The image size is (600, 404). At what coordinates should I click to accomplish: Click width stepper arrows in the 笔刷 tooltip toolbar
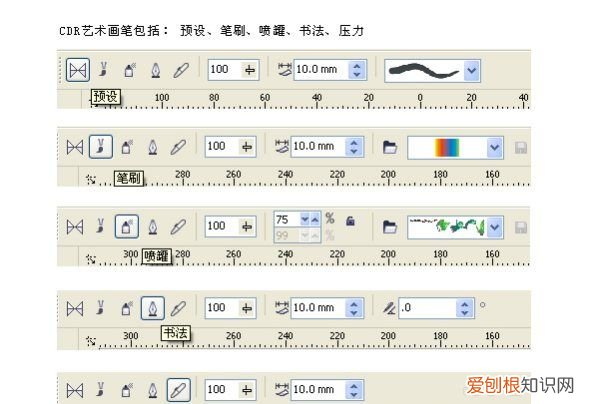tap(354, 147)
